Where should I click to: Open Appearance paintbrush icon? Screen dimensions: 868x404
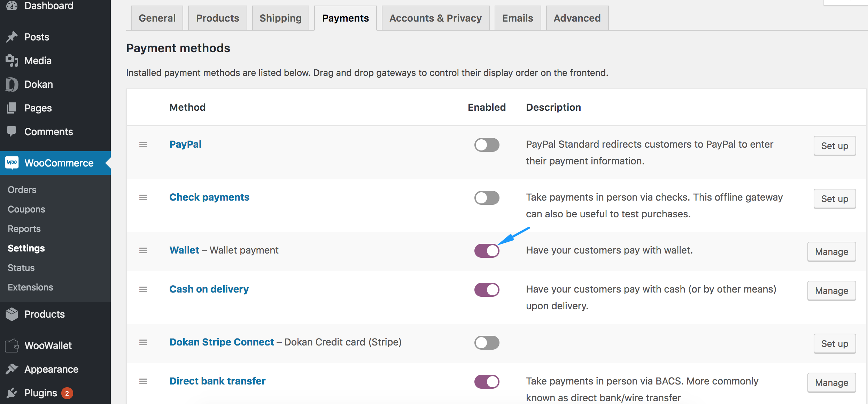(12, 369)
